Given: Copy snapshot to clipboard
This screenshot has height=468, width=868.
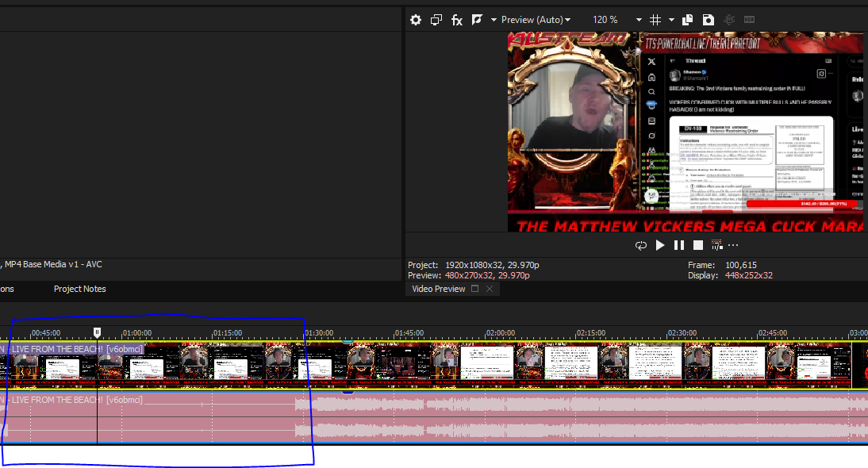Looking at the screenshot, I should pos(688,20).
